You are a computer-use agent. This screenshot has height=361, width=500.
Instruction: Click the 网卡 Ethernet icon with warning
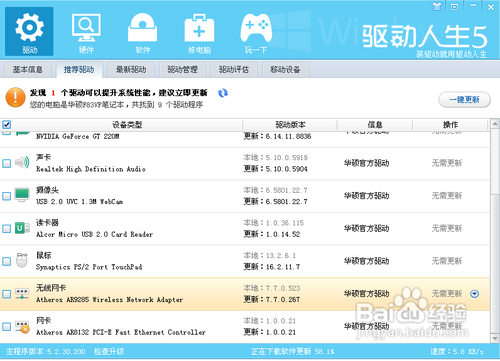point(22,327)
